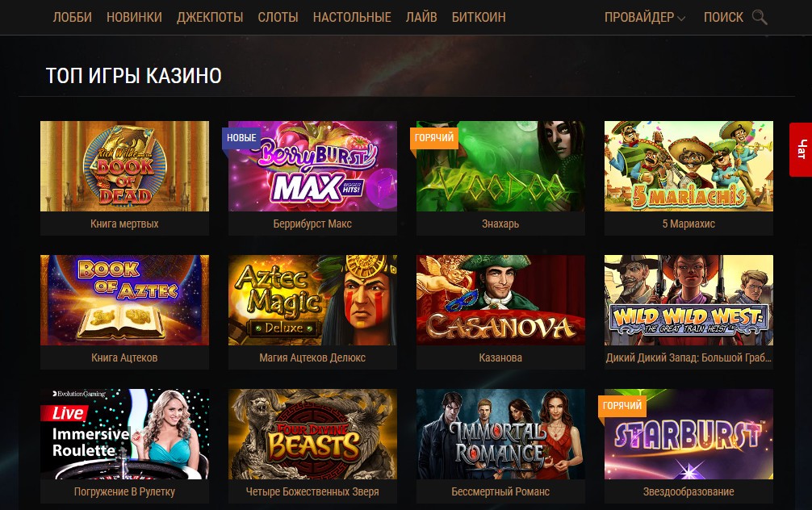The width and height of the screenshot is (812, 510).
Task: Launch the Wild Wild West thumbnail
Action: tap(689, 300)
